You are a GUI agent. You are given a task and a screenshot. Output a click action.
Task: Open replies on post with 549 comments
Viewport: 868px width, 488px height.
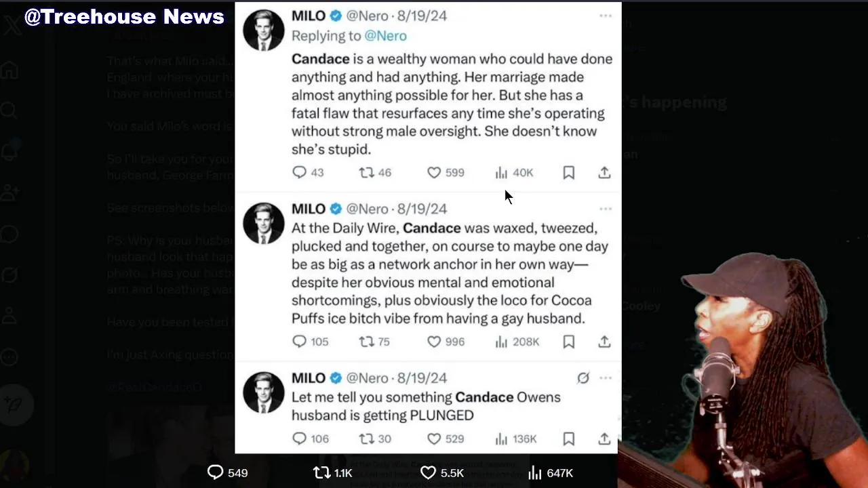[x=216, y=472]
